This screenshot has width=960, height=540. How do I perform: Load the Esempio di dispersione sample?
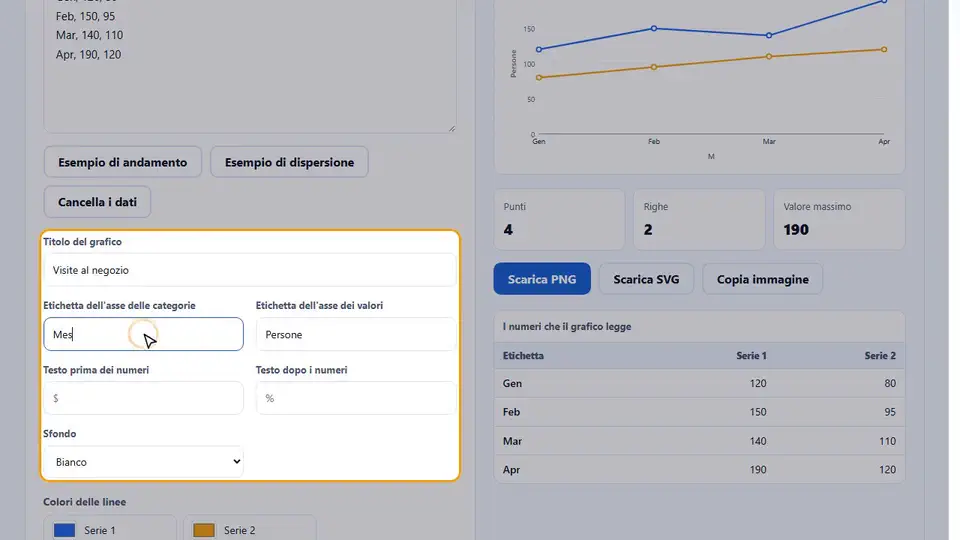tap(289, 162)
